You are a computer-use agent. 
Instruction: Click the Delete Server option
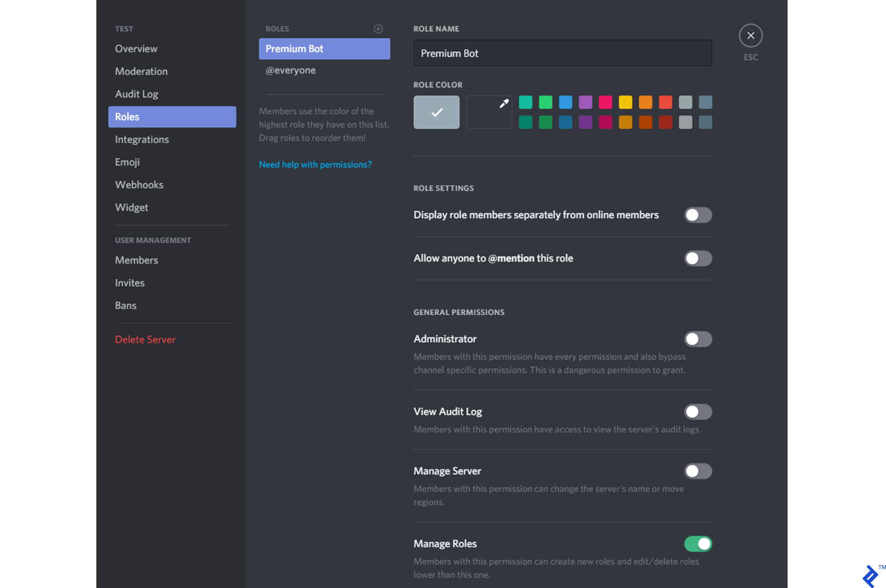tap(145, 339)
